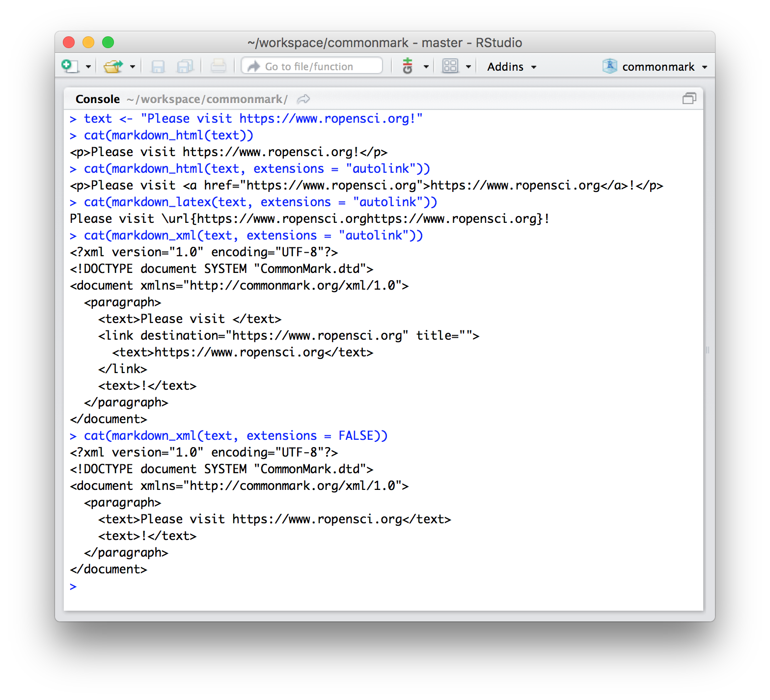
Task: Open the panes layout dropdown arrow
Action: point(468,67)
